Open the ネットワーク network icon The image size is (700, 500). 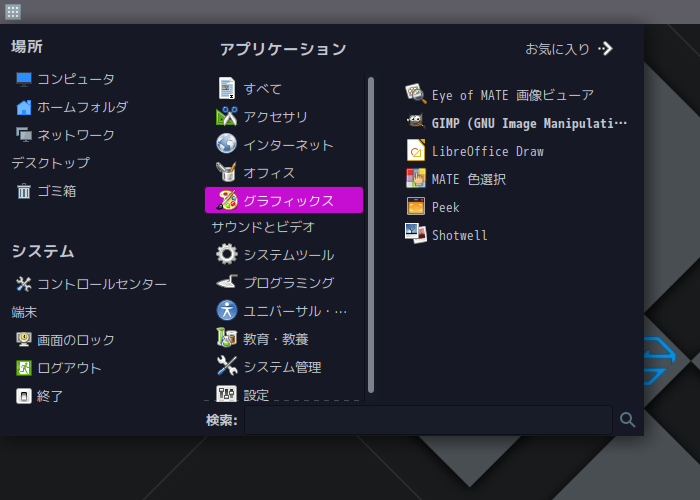click(24, 135)
